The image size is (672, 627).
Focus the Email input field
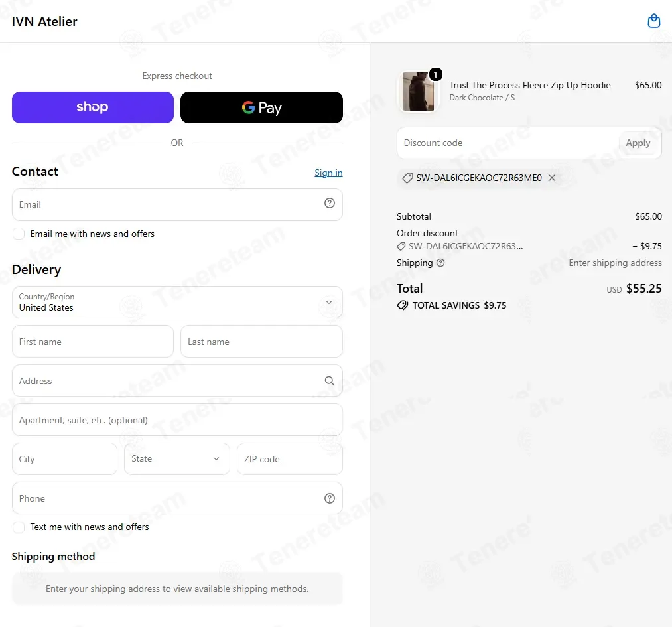pos(177,205)
